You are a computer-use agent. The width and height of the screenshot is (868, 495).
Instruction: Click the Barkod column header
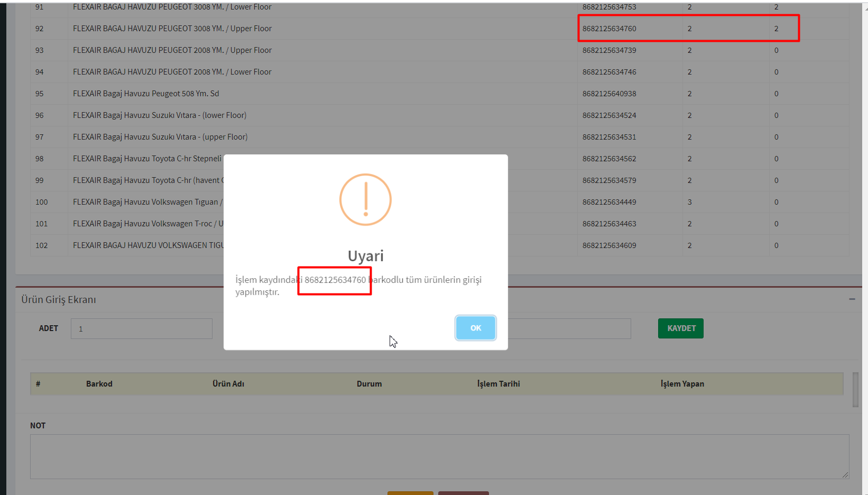click(99, 384)
